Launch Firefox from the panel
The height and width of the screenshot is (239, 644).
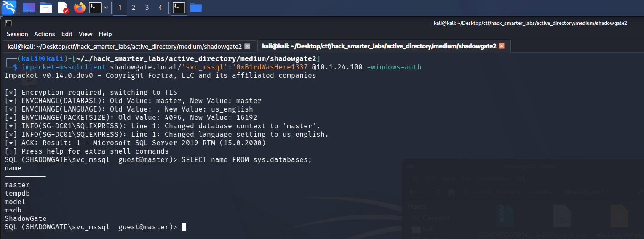tap(80, 7)
